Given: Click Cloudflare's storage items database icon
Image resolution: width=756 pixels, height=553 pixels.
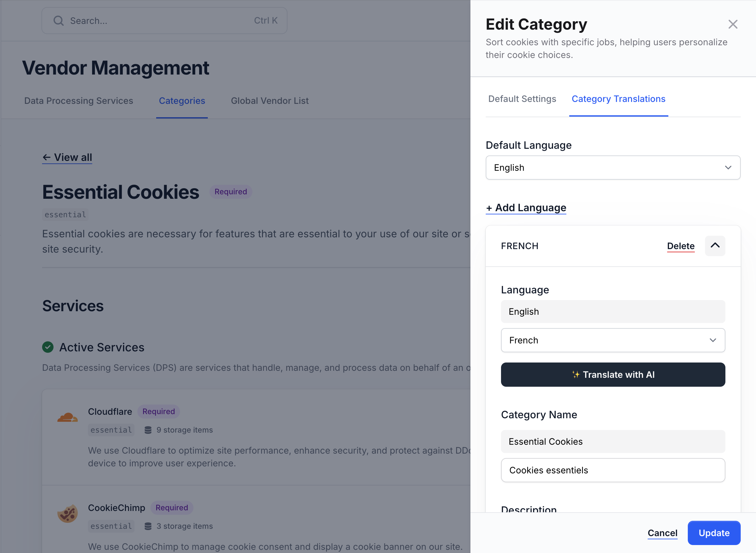Looking at the screenshot, I should tap(148, 430).
